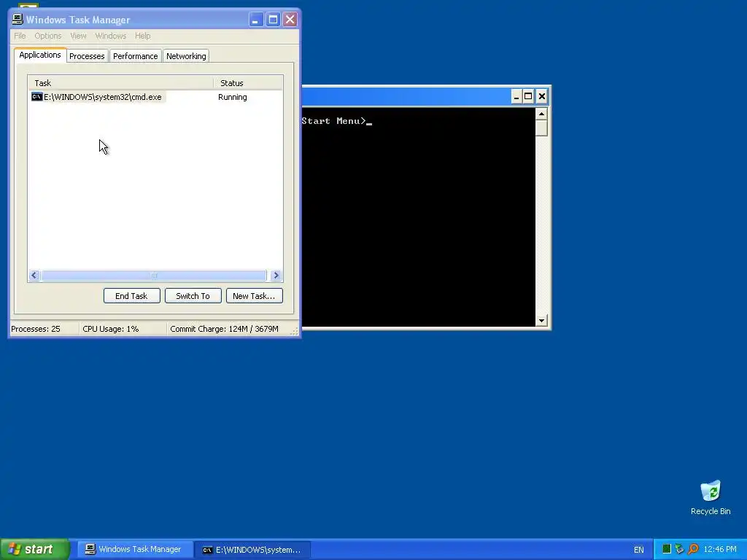747x560 pixels.
Task: Switch to the Processes tab
Action: point(87,56)
